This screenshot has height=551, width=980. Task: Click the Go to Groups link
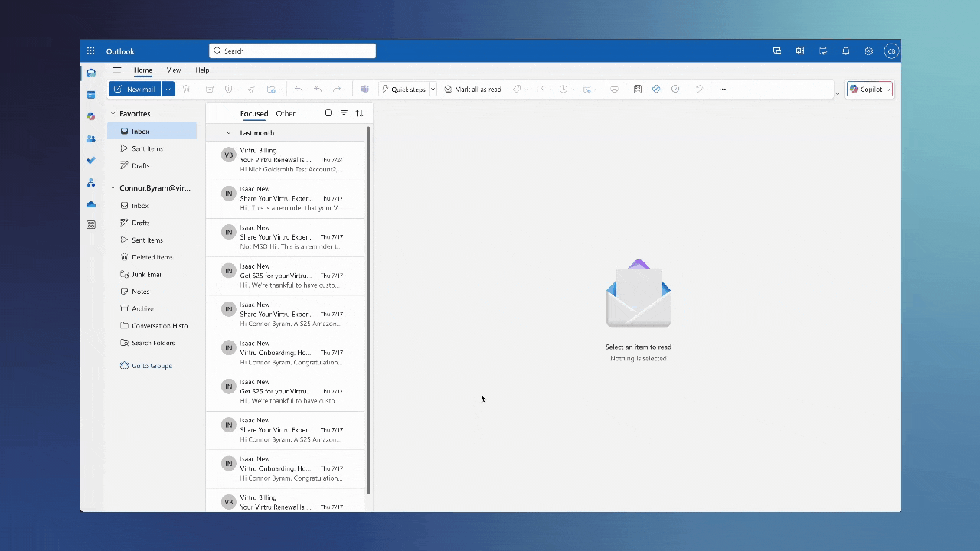tap(152, 366)
